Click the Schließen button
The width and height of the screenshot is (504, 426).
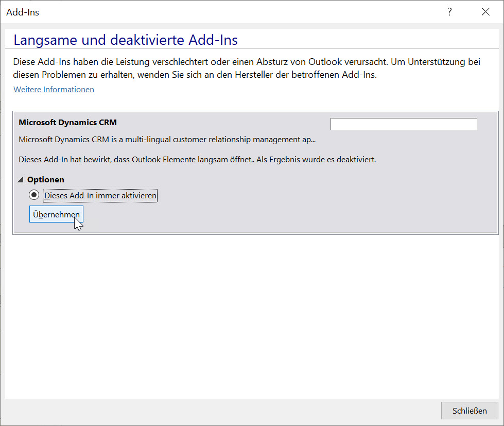click(470, 411)
